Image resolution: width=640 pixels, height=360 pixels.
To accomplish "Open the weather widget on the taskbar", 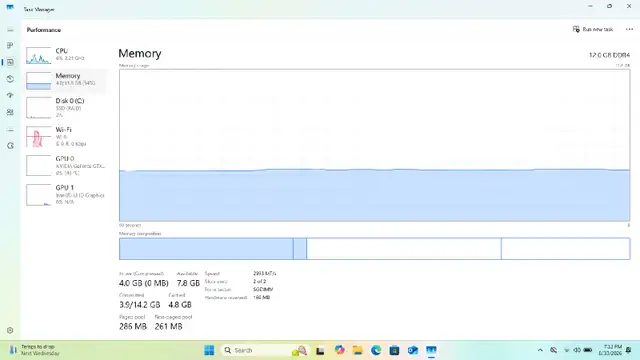I will pos(35,350).
